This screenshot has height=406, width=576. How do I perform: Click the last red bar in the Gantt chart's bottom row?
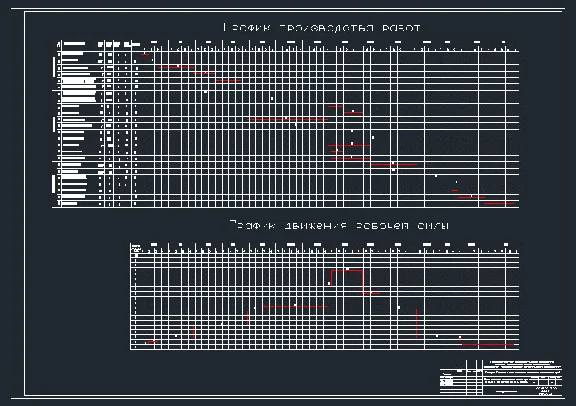point(499,203)
